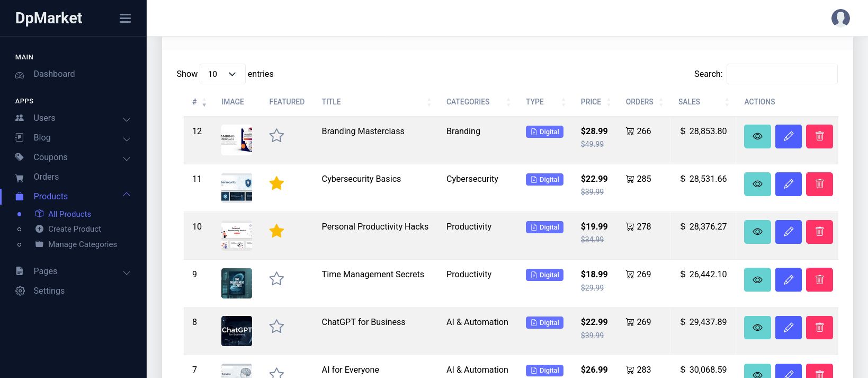
Task: Open Orders from the sidebar
Action: tap(46, 177)
